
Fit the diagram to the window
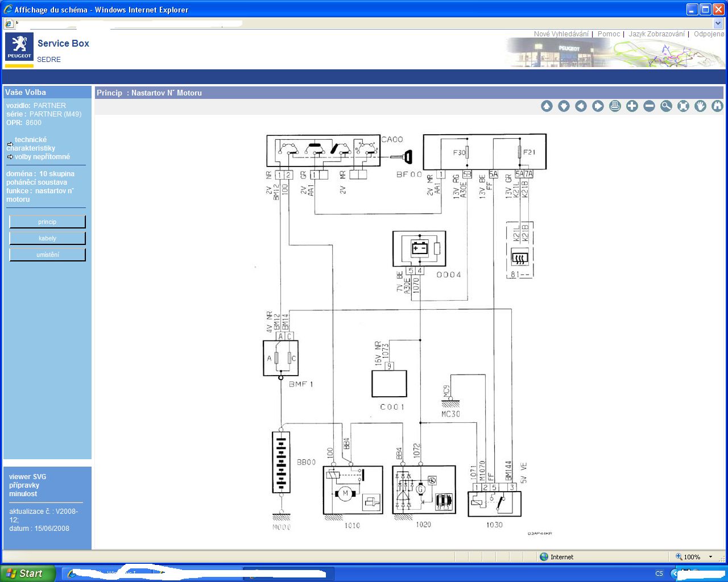[x=683, y=106]
